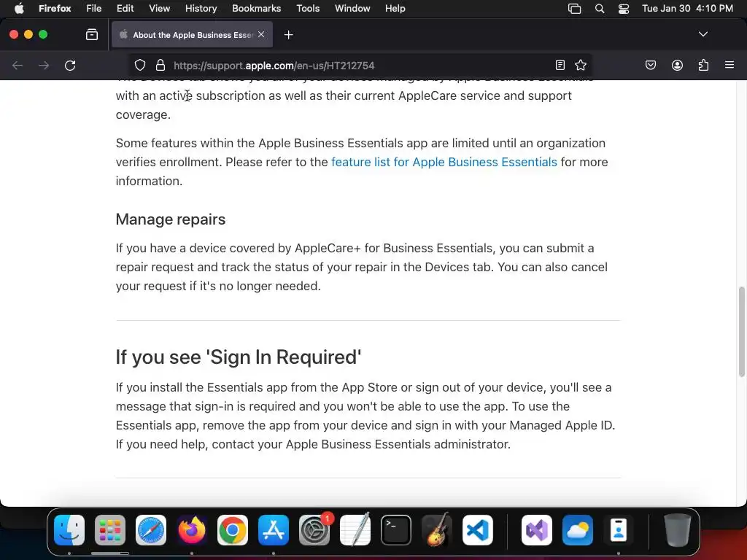The width and height of the screenshot is (747, 560).
Task: Launch Visual Studio Code from Dock
Action: pyautogui.click(x=477, y=529)
